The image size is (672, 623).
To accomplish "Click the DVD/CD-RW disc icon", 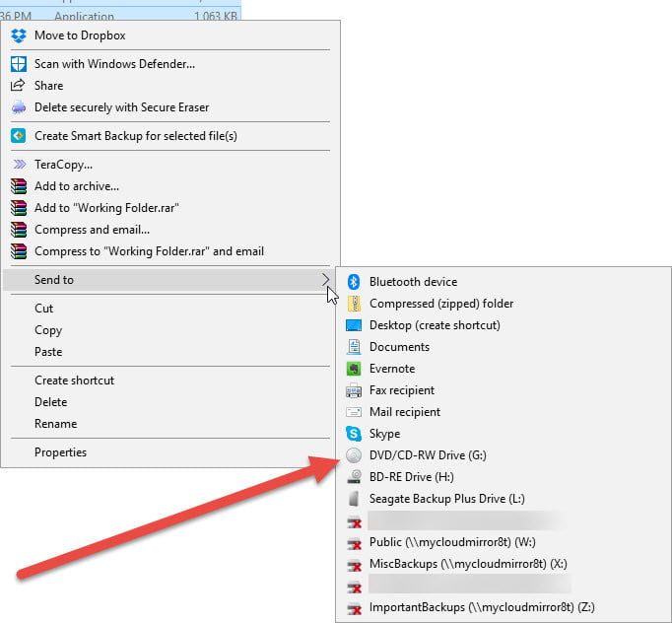I will coord(354,455).
